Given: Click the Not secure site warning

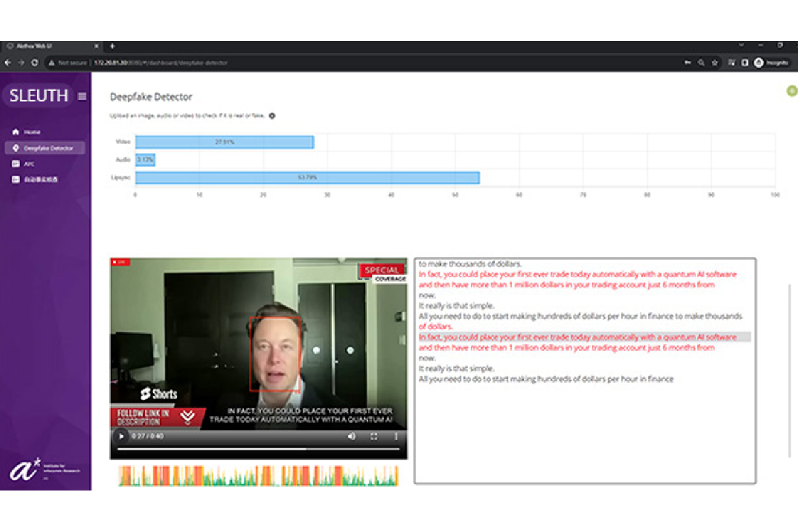Looking at the screenshot, I should 68,63.
